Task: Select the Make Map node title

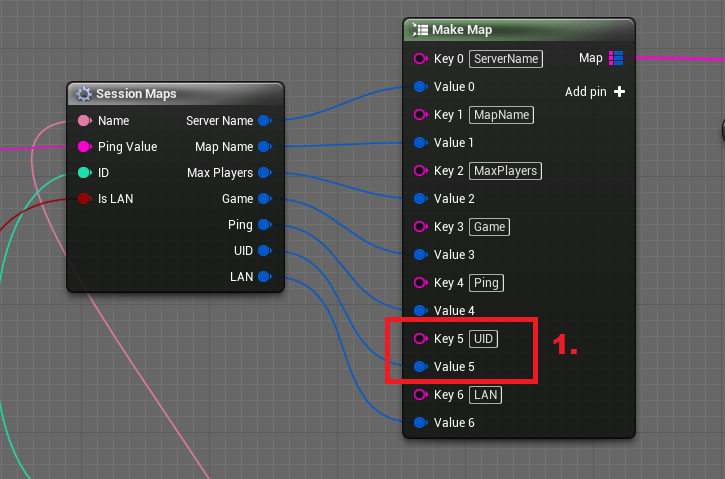Action: pyautogui.click(x=462, y=30)
